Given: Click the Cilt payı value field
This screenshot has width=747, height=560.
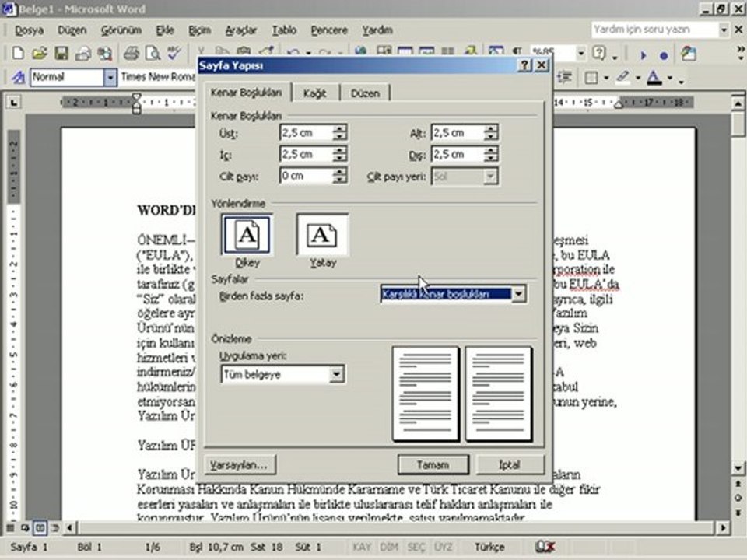Looking at the screenshot, I should pyautogui.click(x=306, y=176).
